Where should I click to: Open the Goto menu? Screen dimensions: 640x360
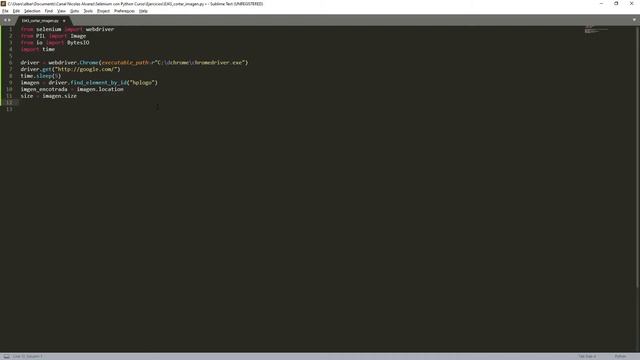(x=74, y=11)
